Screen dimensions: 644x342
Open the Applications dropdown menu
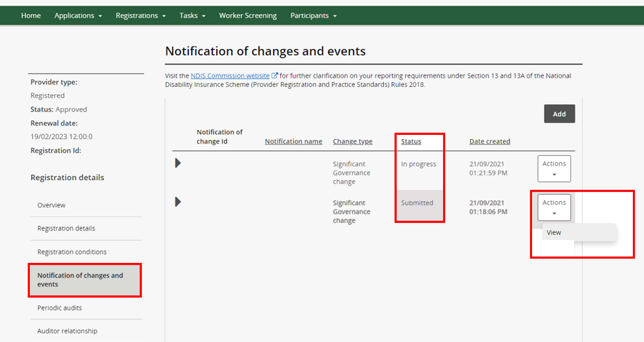coord(78,15)
